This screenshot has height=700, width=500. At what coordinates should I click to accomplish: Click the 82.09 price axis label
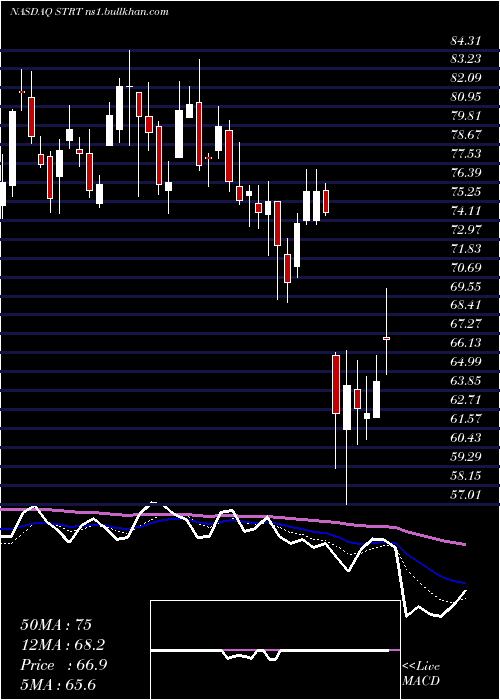[x=466, y=78]
